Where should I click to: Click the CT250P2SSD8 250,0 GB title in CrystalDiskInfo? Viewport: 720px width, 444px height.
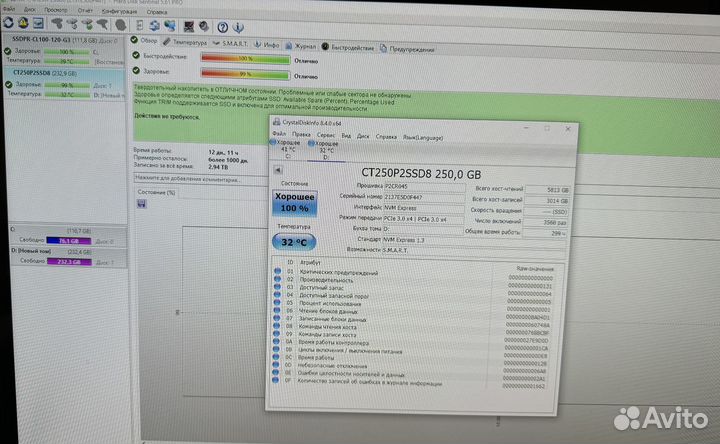421,174
